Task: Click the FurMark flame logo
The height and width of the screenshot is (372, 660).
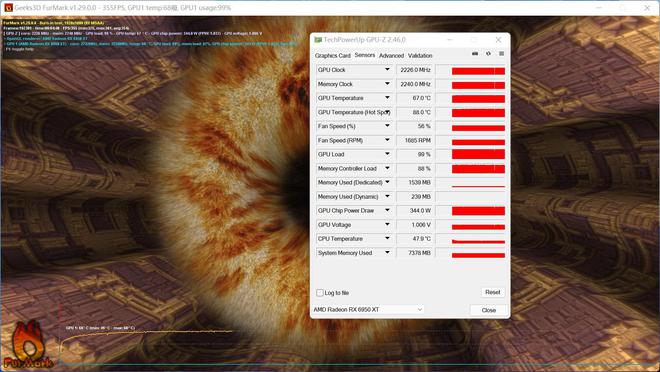Action: pos(28,344)
